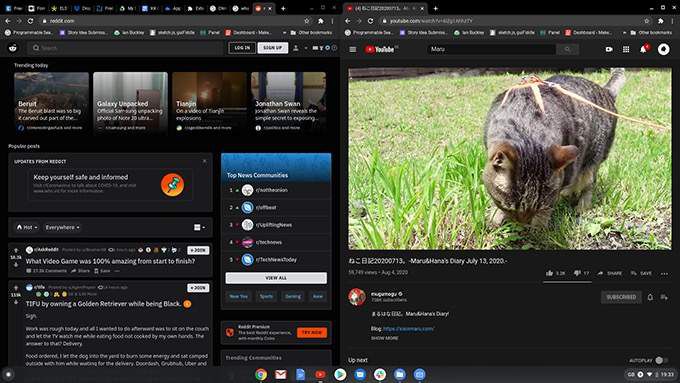Screen dimensions: 680x383
Task: Open the system tray clock area
Action: [x=651, y=374]
